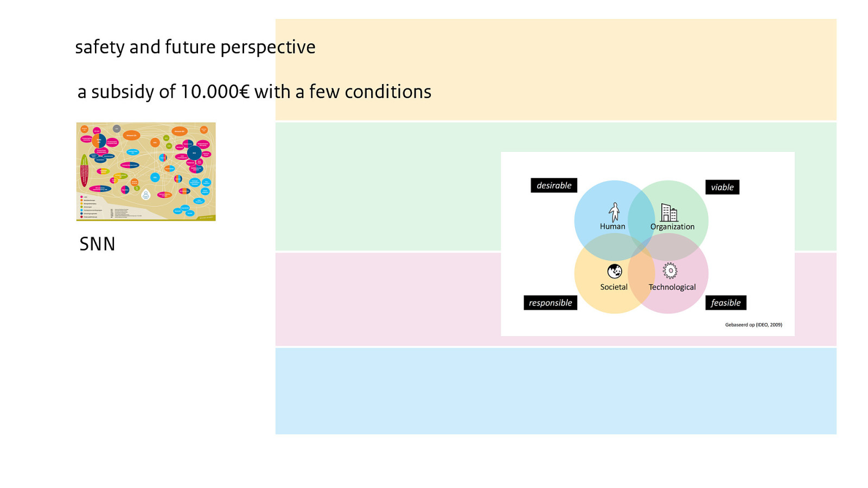Select the light blue bottom band
The width and height of the screenshot is (868, 488).
(x=556, y=391)
